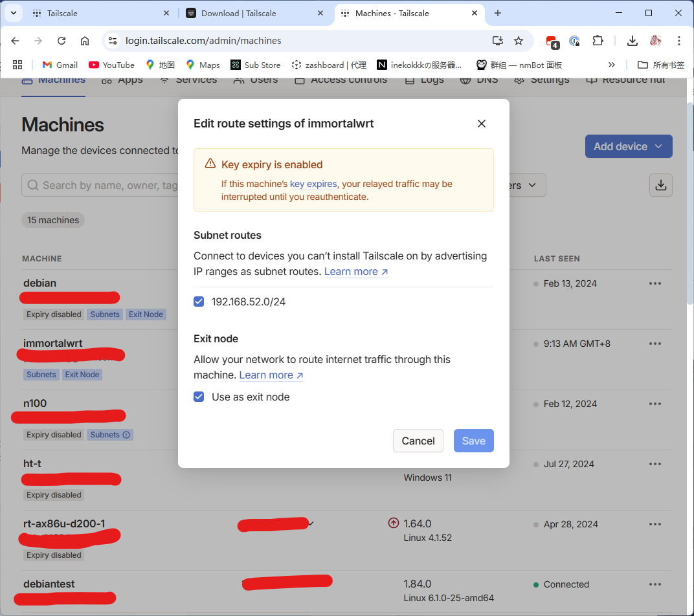Click the Gmail bookmark
694x616 pixels.
pos(60,65)
